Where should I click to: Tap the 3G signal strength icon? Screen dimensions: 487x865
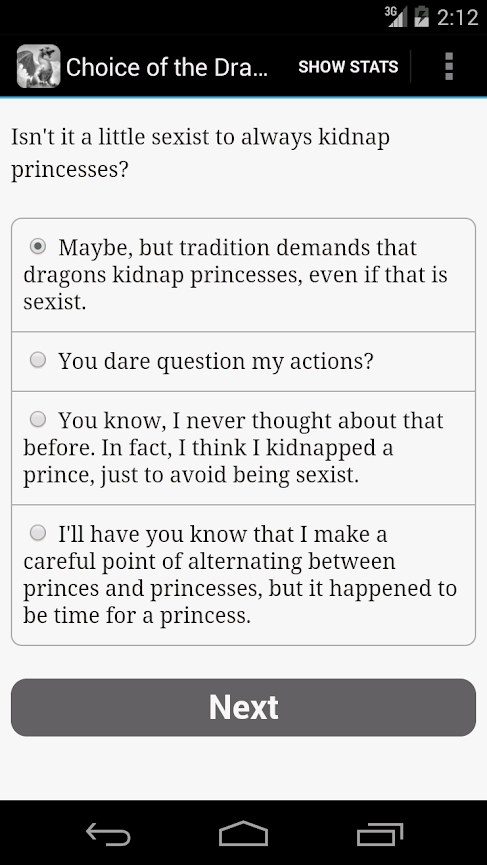pyautogui.click(x=395, y=17)
